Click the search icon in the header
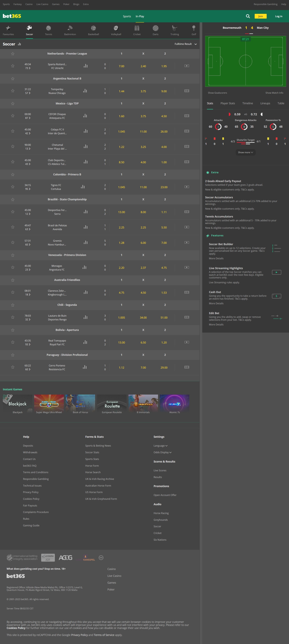This screenshot has width=289, height=644. pyautogui.click(x=248, y=16)
